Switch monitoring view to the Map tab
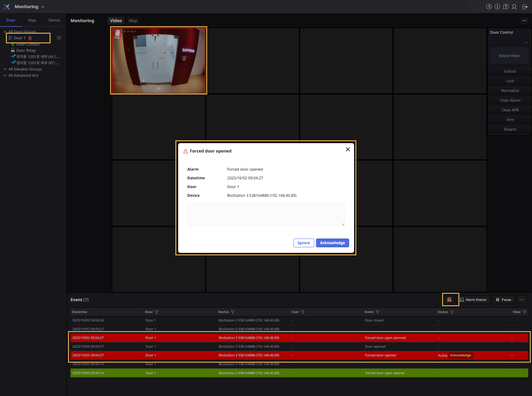The height and width of the screenshot is (396, 532). point(133,21)
